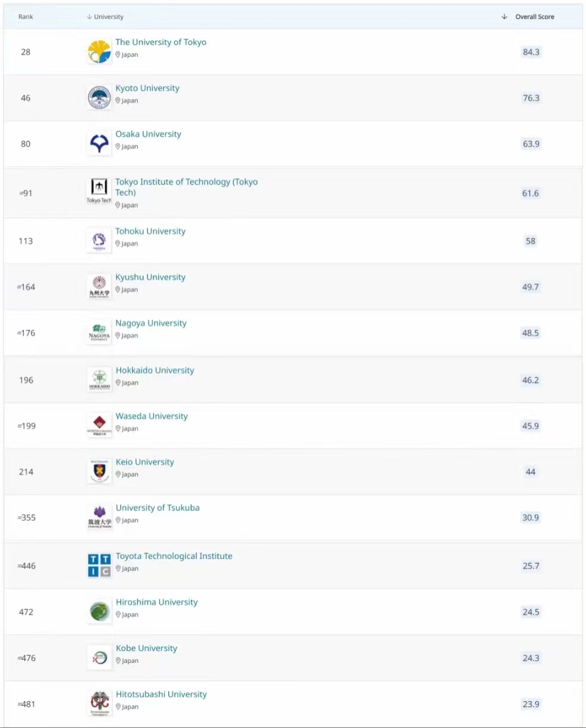Click the Rank column header

click(26, 17)
